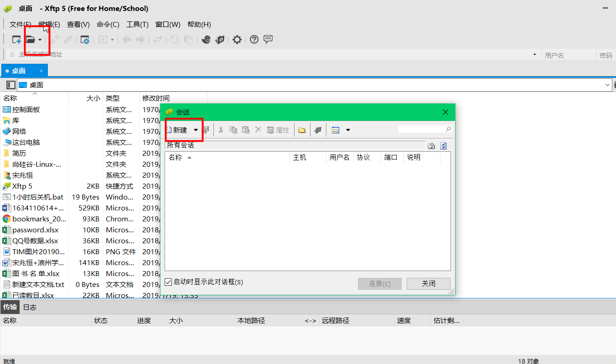
Task: Uncheck 启动时显示此对话框 in the session dialog
Action: tap(169, 282)
